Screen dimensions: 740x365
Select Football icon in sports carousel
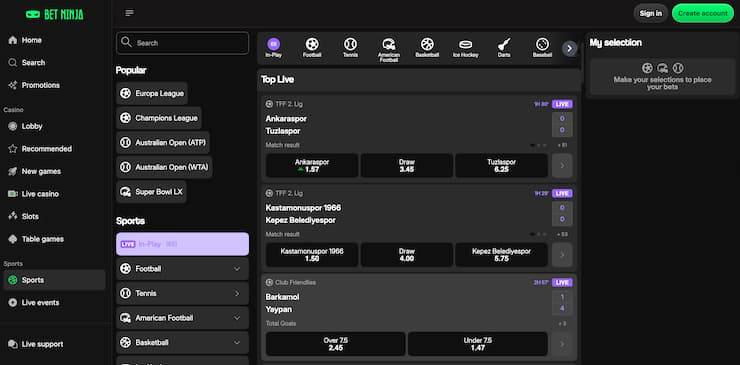[x=312, y=48]
